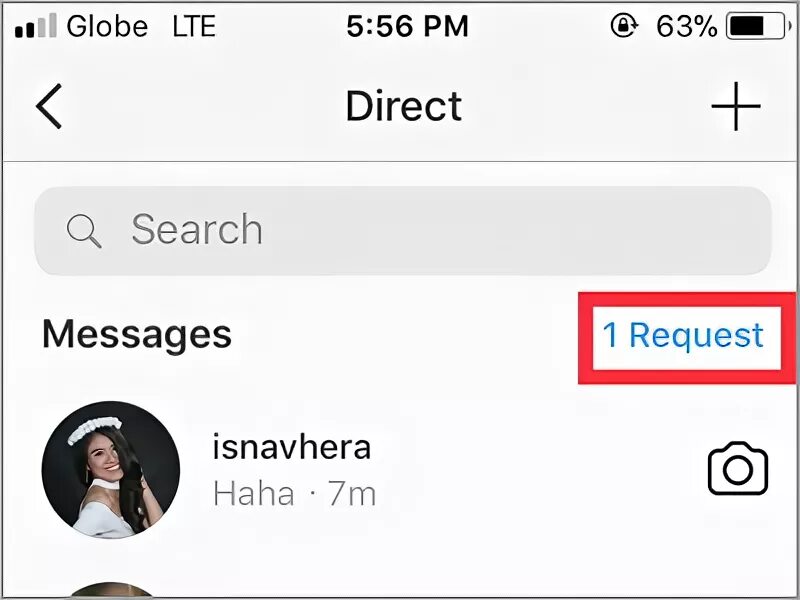This screenshot has height=600, width=800.
Task: Open the Haha 7m message preview
Action: coord(294,494)
